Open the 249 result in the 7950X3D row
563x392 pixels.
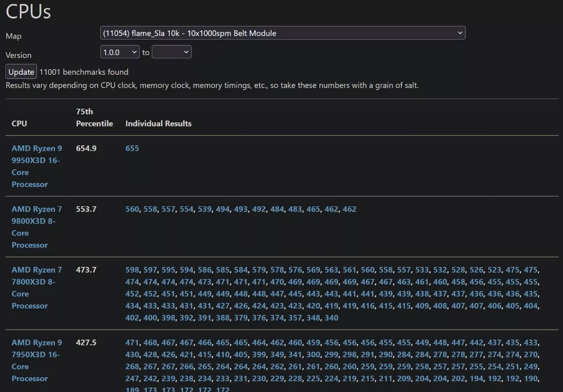click(x=531, y=367)
